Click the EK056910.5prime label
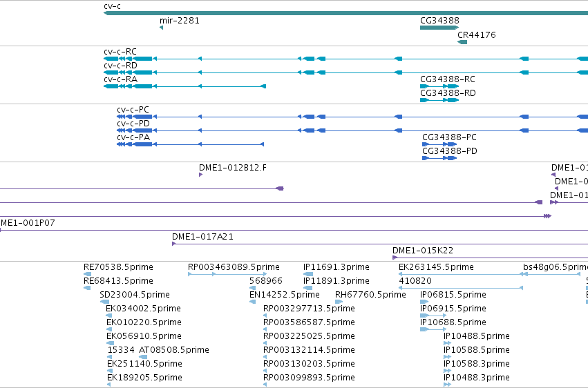The width and height of the screenshot is (588, 388). (x=144, y=337)
